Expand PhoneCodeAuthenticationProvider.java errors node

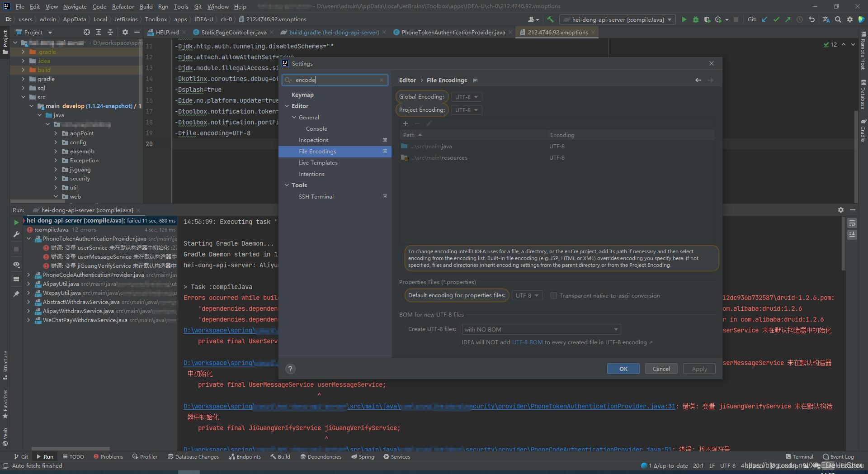click(x=29, y=275)
